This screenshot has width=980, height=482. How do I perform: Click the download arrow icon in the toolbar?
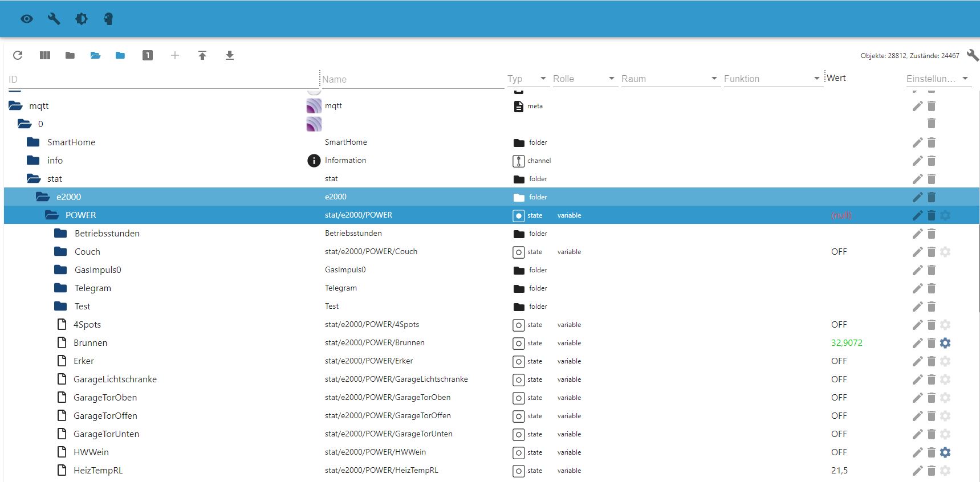coord(230,55)
